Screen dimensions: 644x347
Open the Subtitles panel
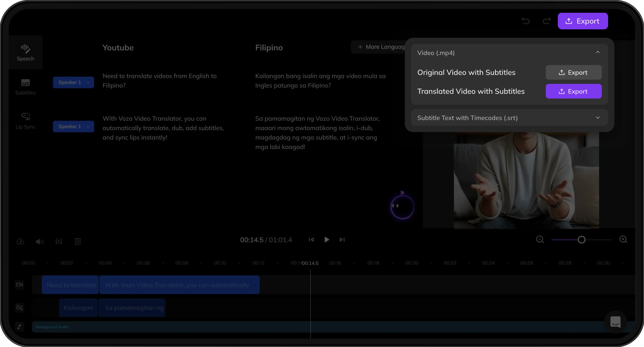[25, 87]
